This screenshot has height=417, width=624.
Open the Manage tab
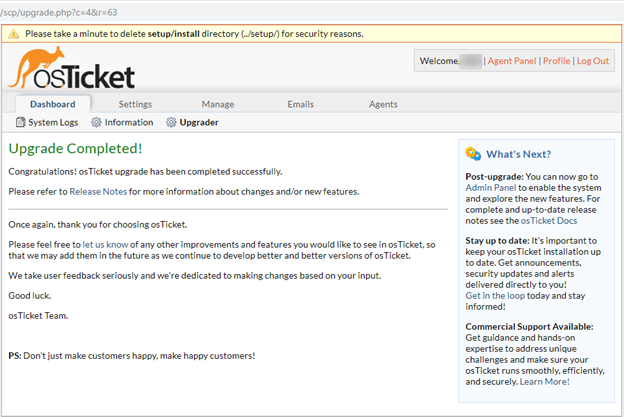point(218,104)
